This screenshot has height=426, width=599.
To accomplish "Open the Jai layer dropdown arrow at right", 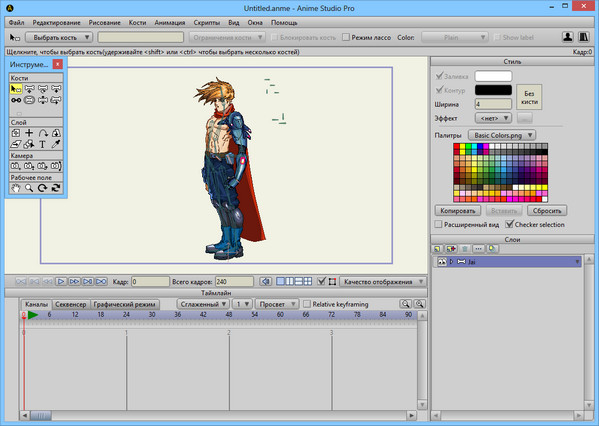I will coord(577,262).
